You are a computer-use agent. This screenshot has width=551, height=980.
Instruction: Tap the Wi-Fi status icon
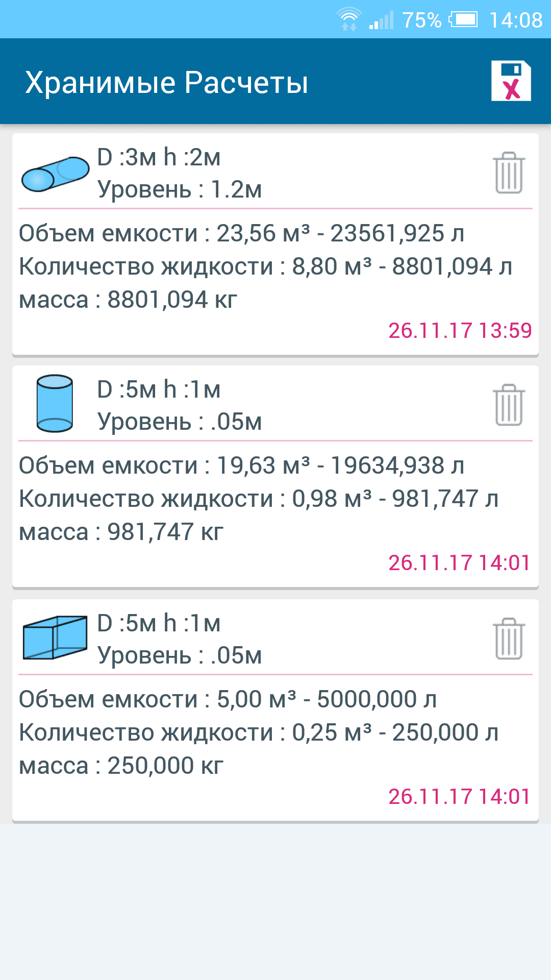click(x=349, y=20)
